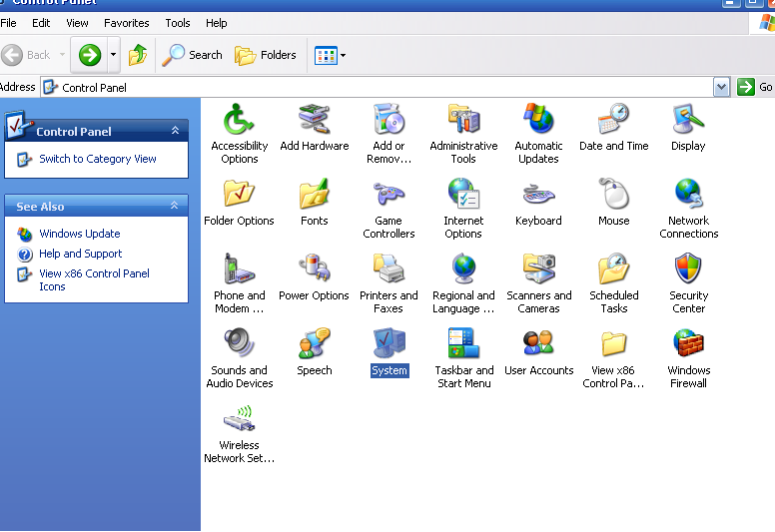Open the Edit menu

pyautogui.click(x=41, y=23)
